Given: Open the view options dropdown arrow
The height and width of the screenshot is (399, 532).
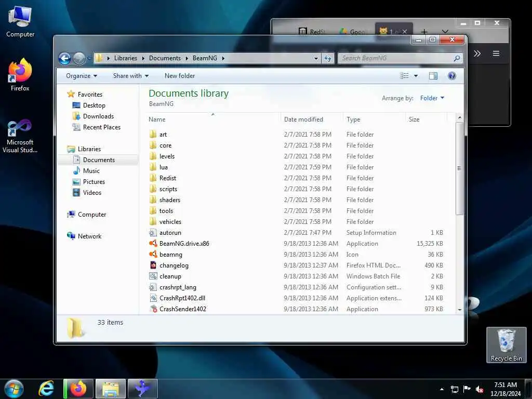Looking at the screenshot, I should [x=416, y=76].
